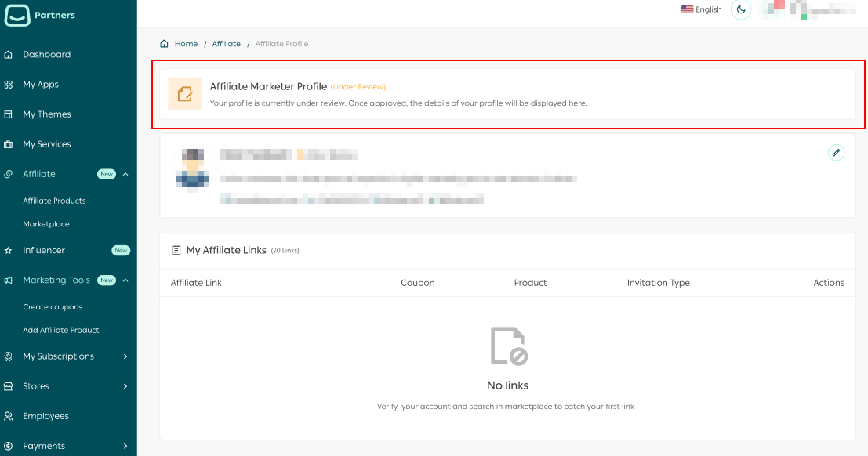Click the pencil edit profile icon
The height and width of the screenshot is (456, 868).
(836, 153)
